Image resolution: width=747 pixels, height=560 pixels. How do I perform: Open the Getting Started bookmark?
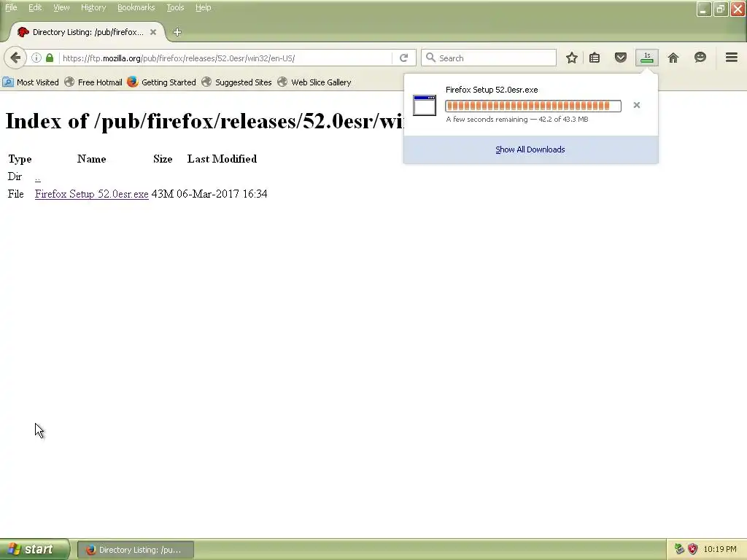pyautogui.click(x=162, y=82)
